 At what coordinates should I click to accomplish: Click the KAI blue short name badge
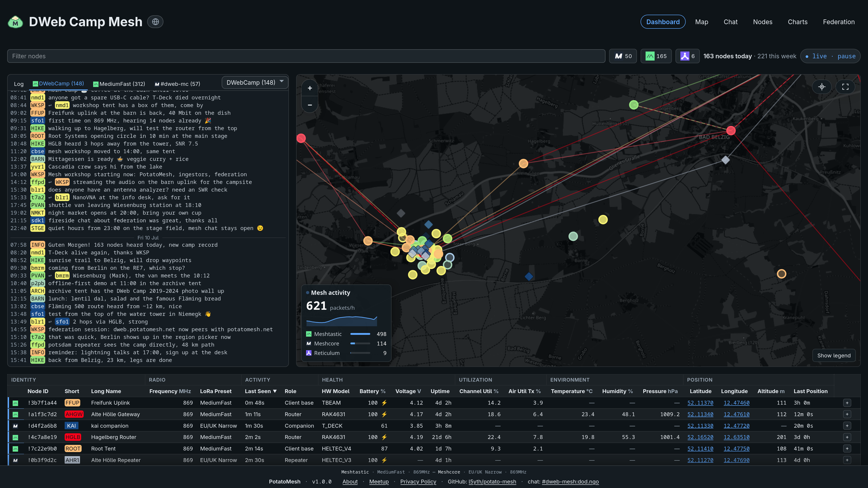tap(71, 426)
